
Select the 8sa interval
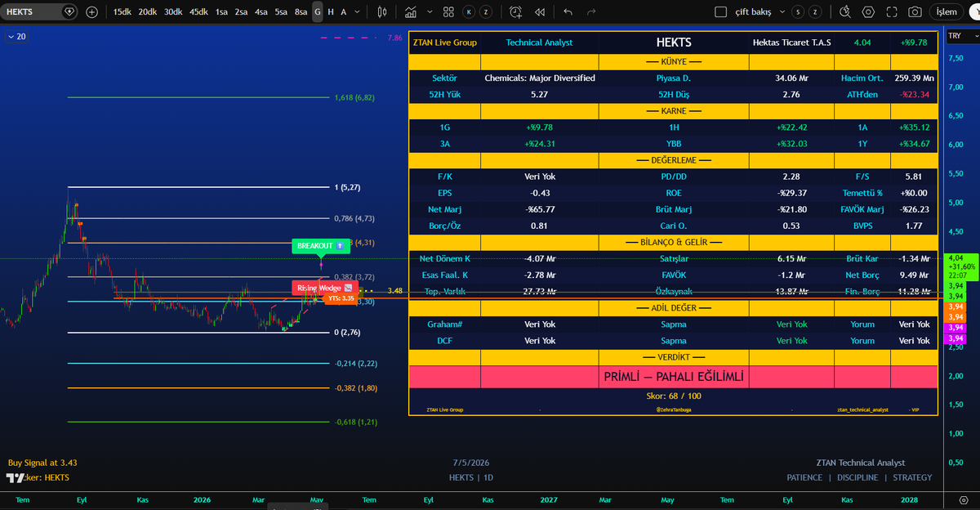click(301, 12)
